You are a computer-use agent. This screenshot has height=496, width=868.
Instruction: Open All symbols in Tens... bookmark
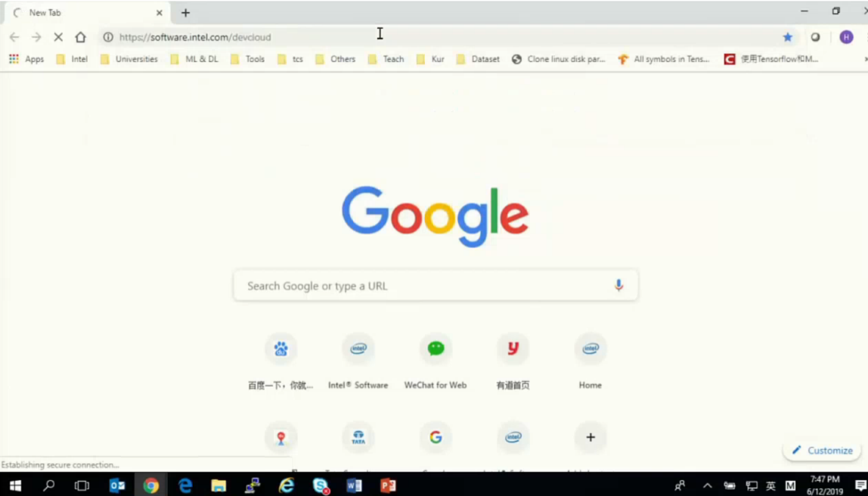tap(664, 59)
